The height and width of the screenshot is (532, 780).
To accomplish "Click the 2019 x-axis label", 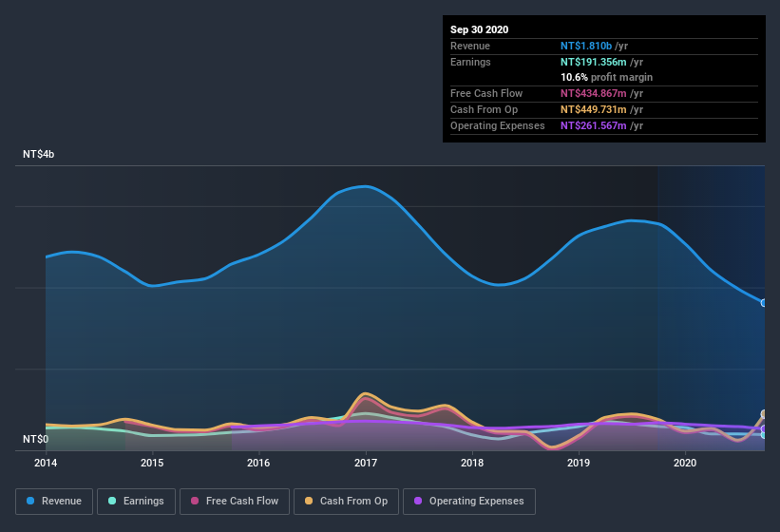I will pos(579,463).
